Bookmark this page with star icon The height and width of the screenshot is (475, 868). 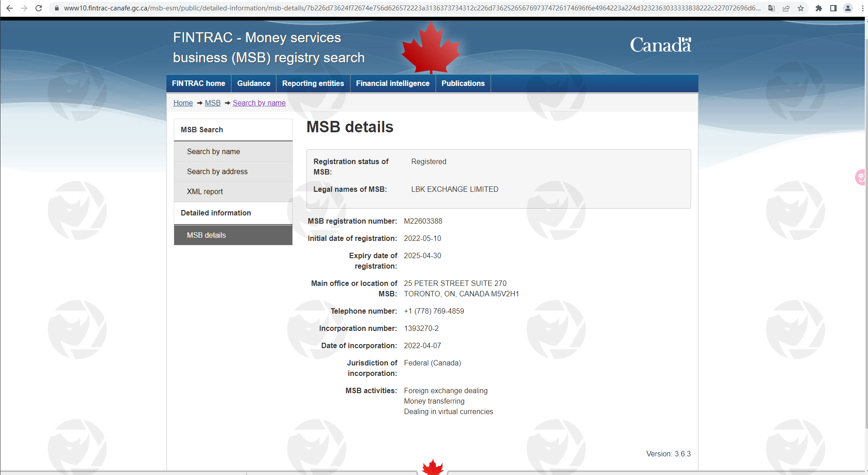(x=801, y=8)
